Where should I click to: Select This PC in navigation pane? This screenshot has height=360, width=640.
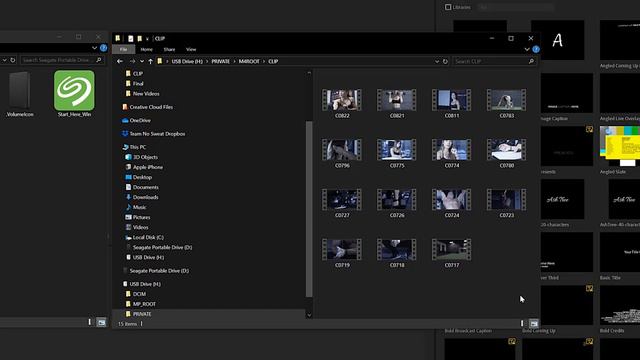click(x=134, y=147)
